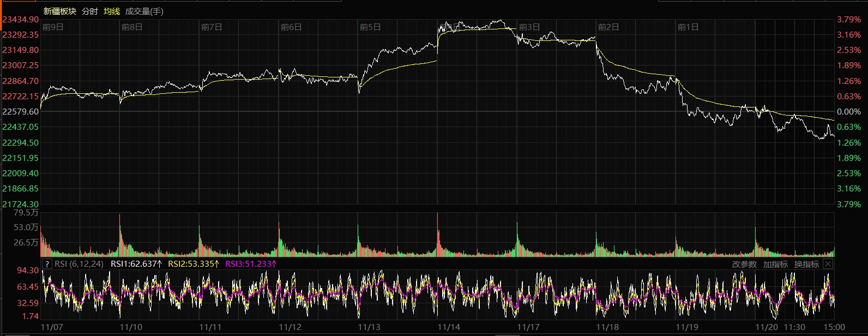Viewport: 868px width, 336px height.
Task: Open 换指标 to switch indicator
Action: [806, 264]
